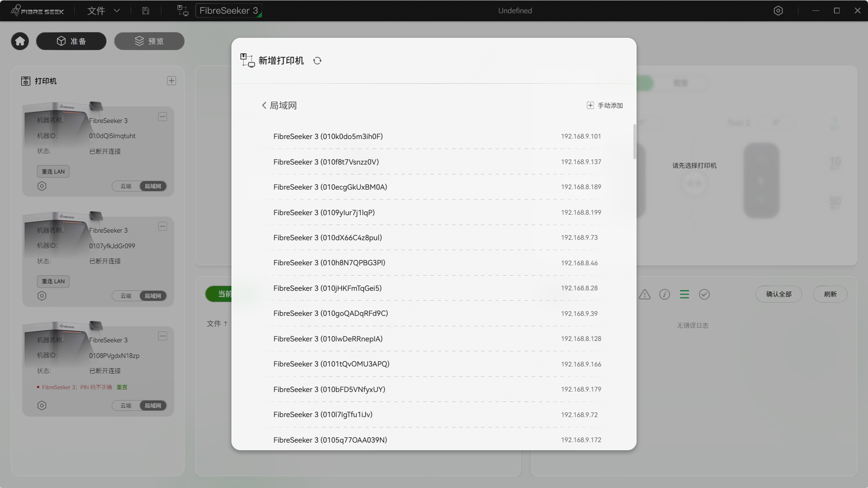Click the printer network icon beside FibreSeeker 3
The height and width of the screenshot is (488, 868).
tap(183, 10)
